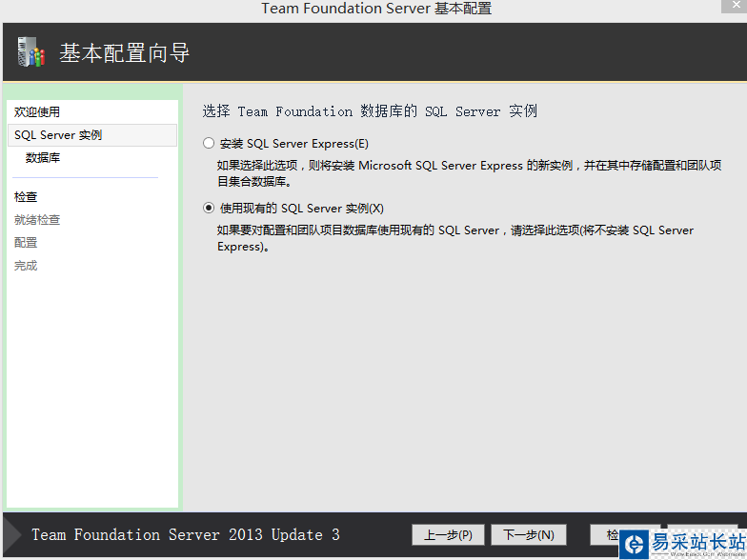
Task: Select the 配置 step in sidebar
Action: click(x=26, y=242)
